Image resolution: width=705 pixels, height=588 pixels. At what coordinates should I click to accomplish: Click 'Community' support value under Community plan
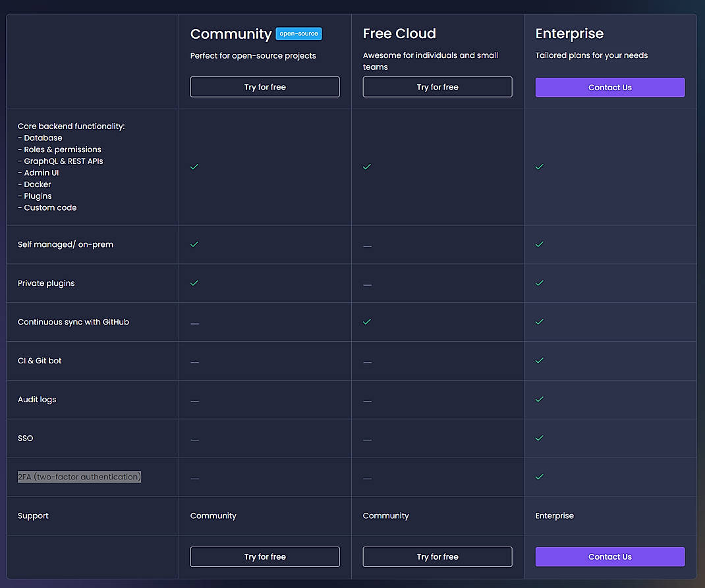coord(213,516)
